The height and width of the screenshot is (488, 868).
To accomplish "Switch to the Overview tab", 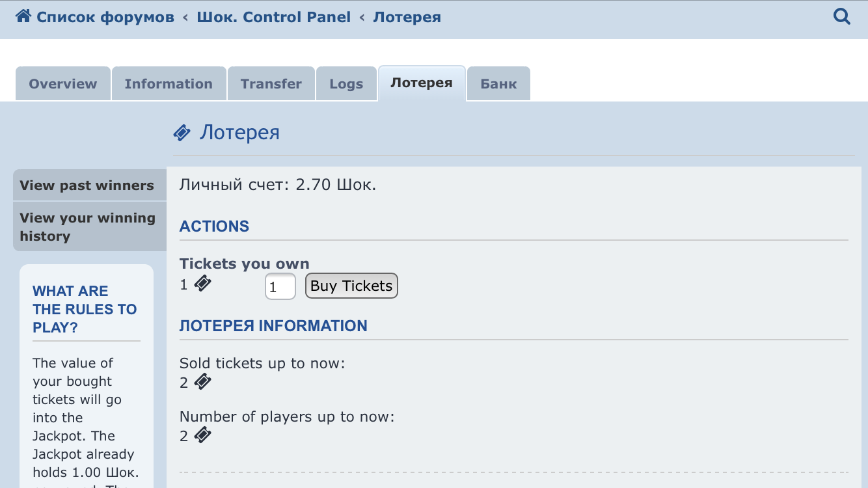I will pos(63,84).
